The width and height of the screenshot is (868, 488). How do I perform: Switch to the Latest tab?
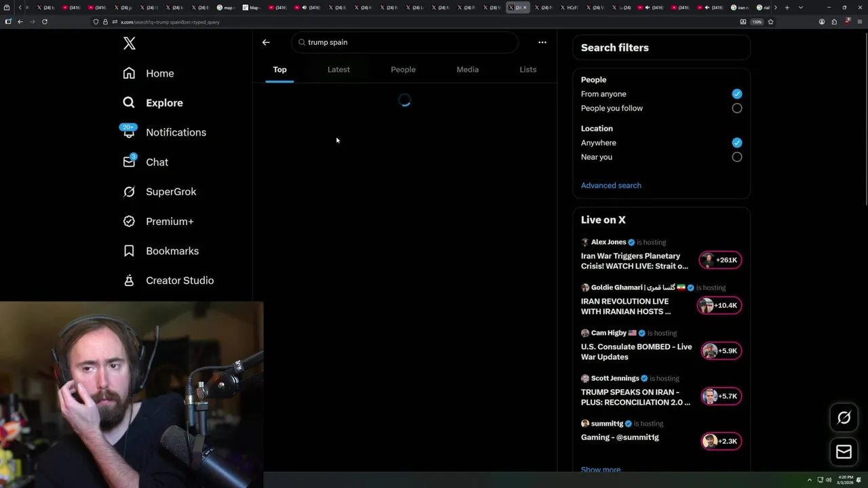[x=338, y=70]
